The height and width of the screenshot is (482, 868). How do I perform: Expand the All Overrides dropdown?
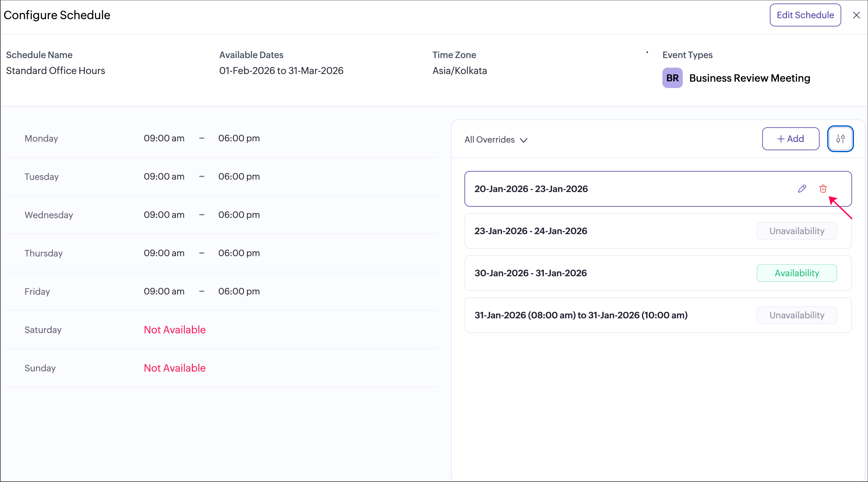pyautogui.click(x=490, y=140)
